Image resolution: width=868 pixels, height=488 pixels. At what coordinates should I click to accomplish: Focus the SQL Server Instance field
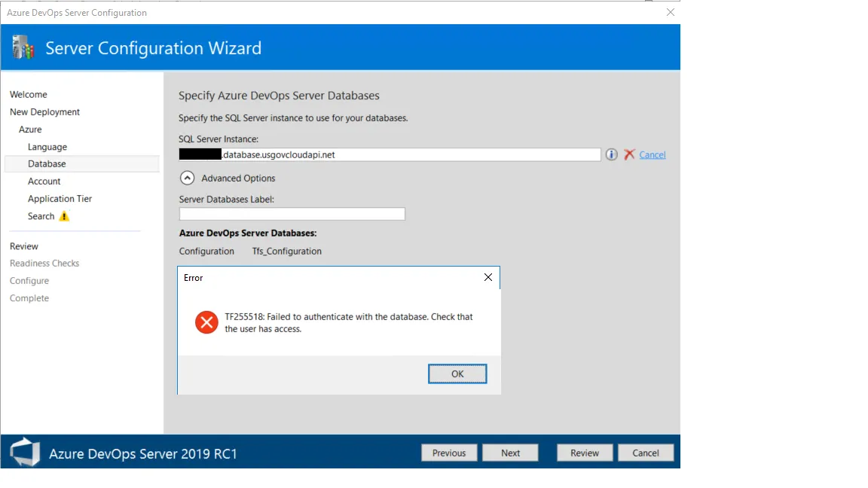390,155
